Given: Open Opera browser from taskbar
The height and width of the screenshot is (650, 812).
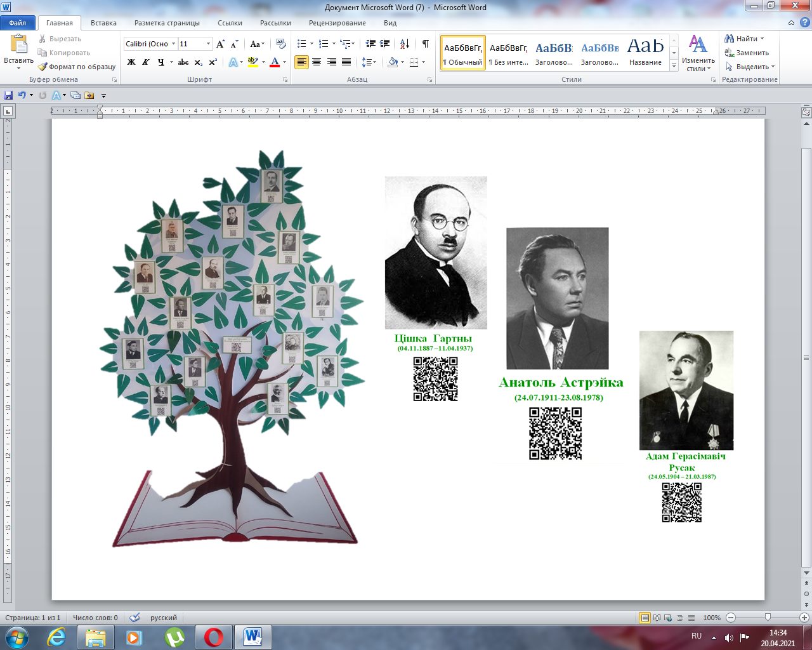Looking at the screenshot, I should point(214,637).
